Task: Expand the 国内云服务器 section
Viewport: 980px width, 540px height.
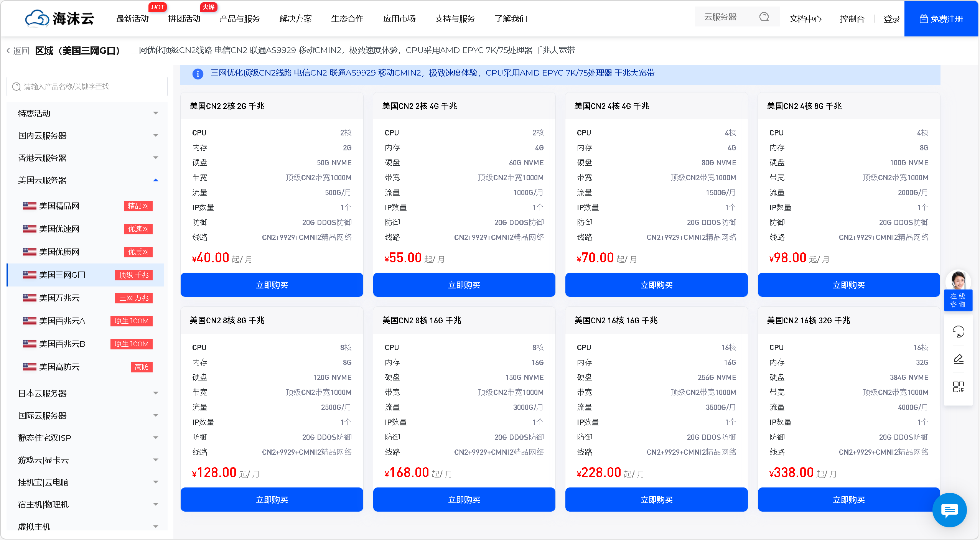Action: click(87, 135)
